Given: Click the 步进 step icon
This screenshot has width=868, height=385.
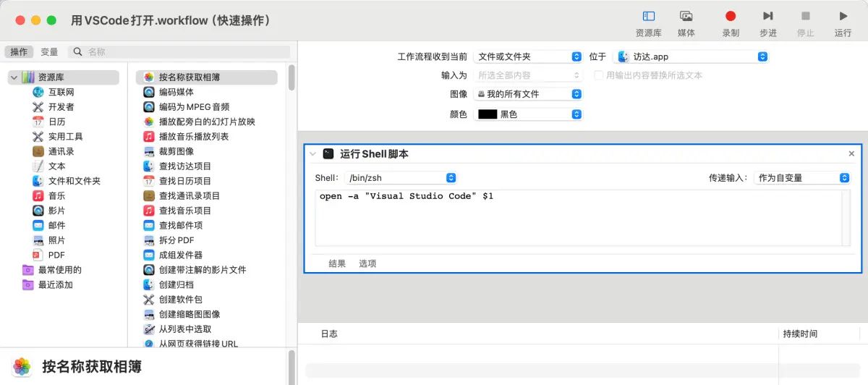Looking at the screenshot, I should tap(767, 17).
